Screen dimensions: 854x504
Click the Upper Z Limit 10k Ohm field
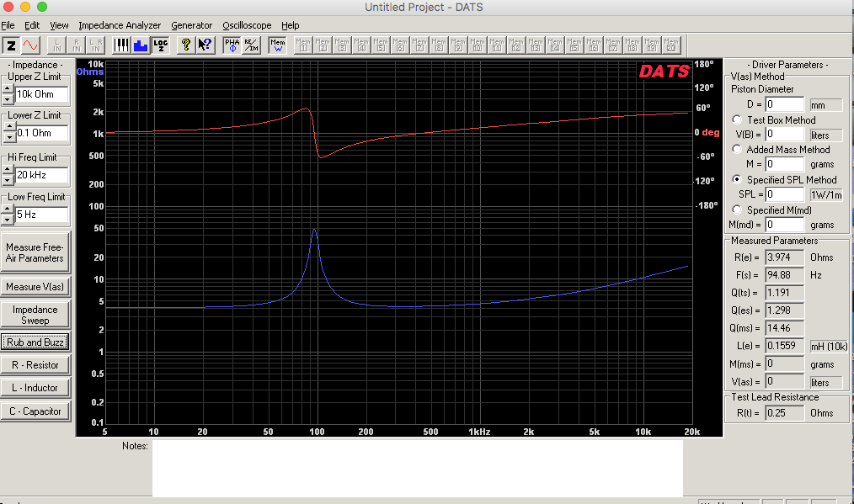coord(41,94)
